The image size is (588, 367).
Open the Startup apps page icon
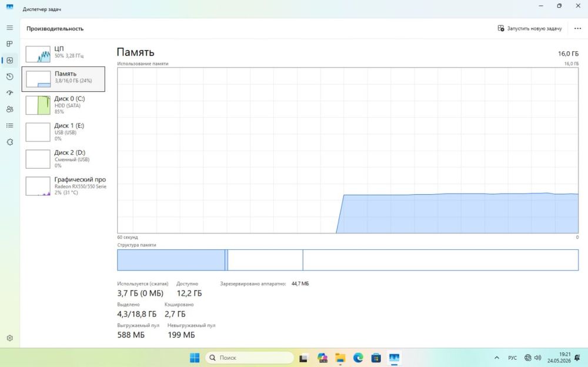coord(10,93)
